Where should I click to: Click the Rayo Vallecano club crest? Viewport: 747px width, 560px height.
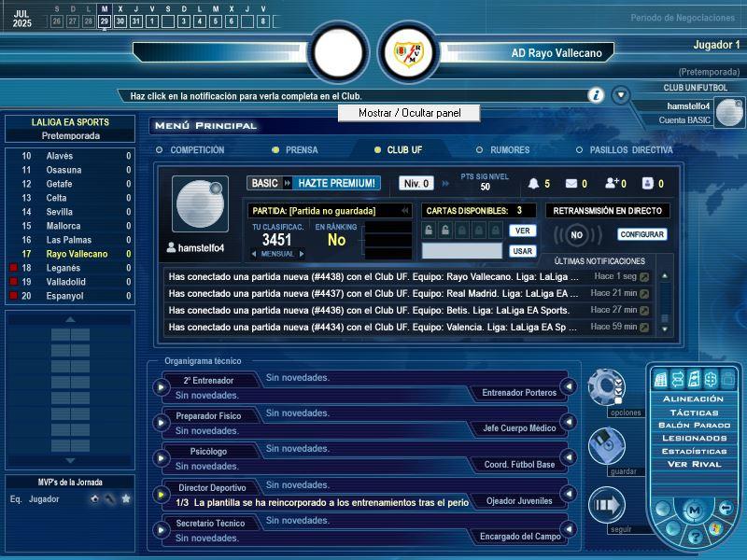coord(409,52)
